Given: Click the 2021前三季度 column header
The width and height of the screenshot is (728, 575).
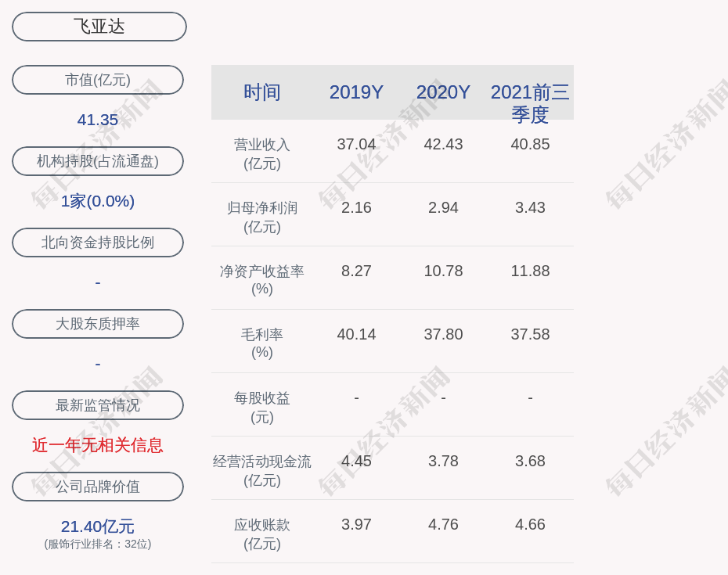Looking at the screenshot, I should click(x=530, y=103).
